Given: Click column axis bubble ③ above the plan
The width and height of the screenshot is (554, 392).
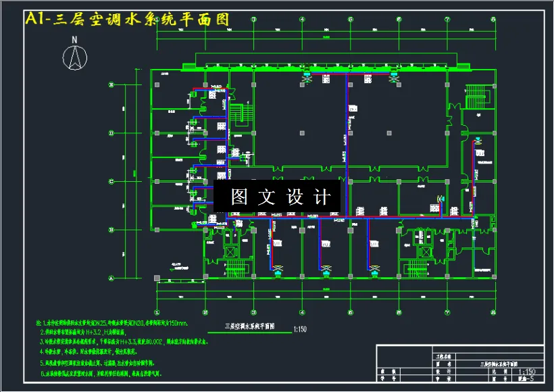Looking at the screenshot, I should [x=253, y=20].
